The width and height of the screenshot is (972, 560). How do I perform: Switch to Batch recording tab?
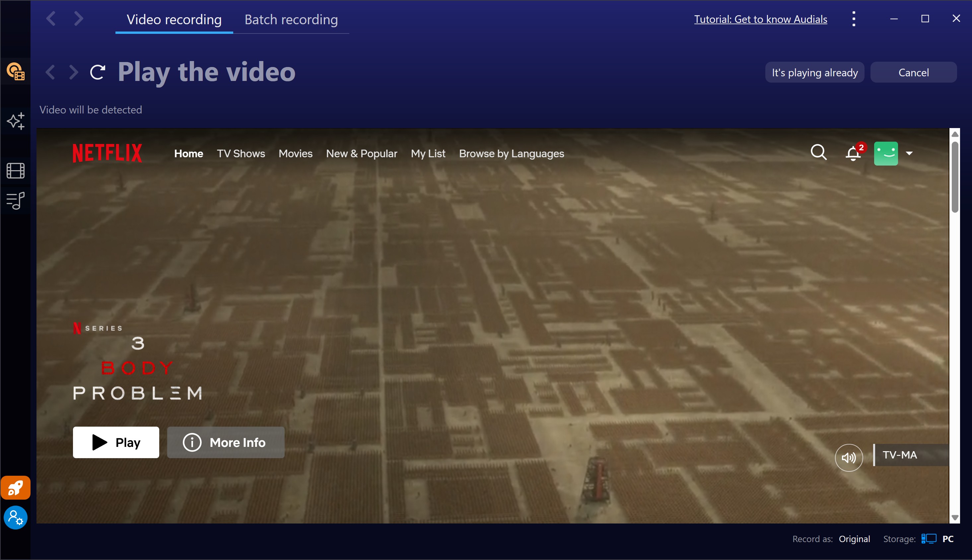[x=291, y=20]
